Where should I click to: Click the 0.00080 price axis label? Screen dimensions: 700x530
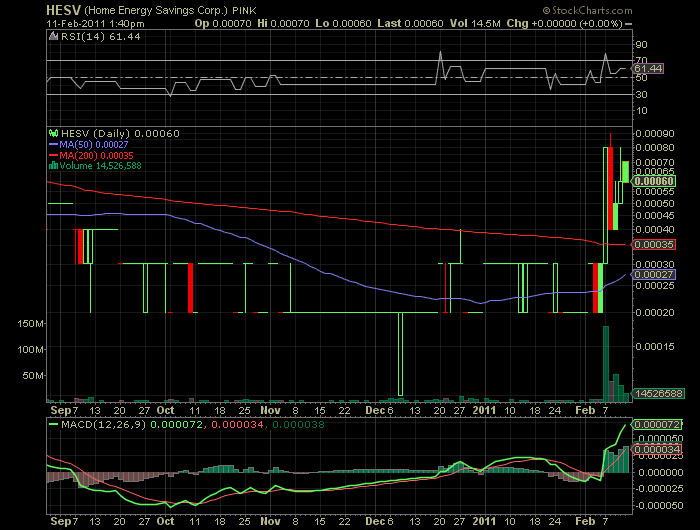[655, 147]
